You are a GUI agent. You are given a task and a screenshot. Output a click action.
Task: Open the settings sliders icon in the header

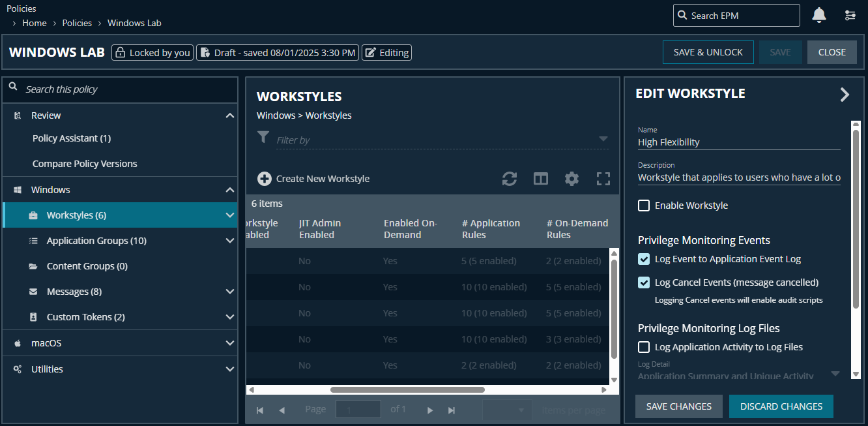tap(850, 15)
